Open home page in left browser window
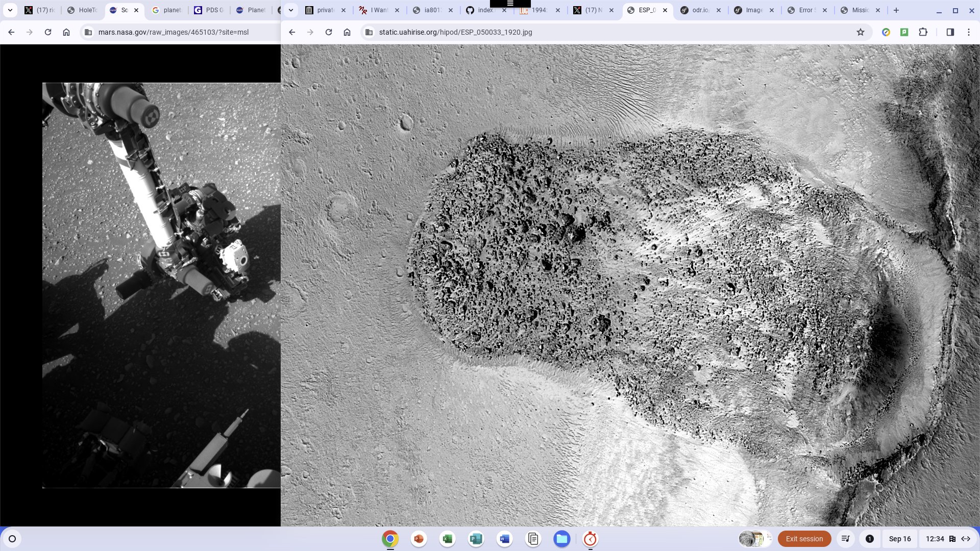Viewport: 980px width, 551px height. point(66,32)
